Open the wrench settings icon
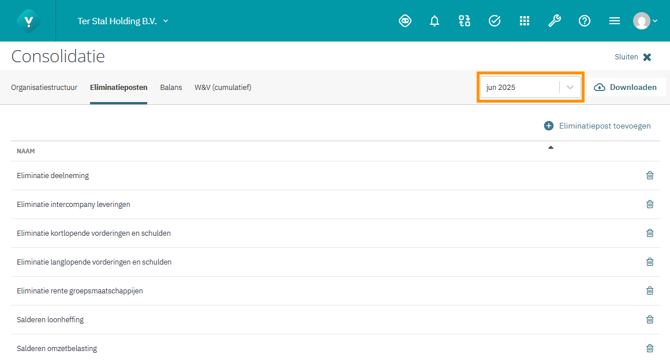 point(554,21)
